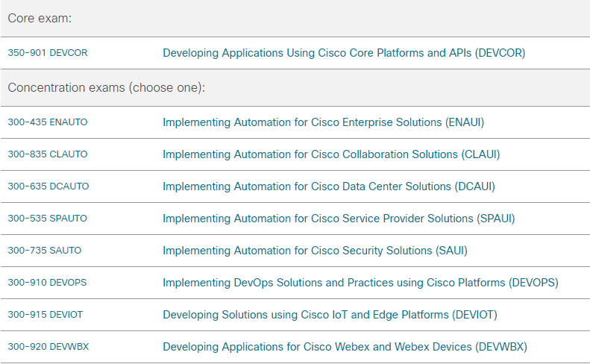Click the "Concentration exams (choose one):" heading
The image size is (590, 364).
coord(107,87)
